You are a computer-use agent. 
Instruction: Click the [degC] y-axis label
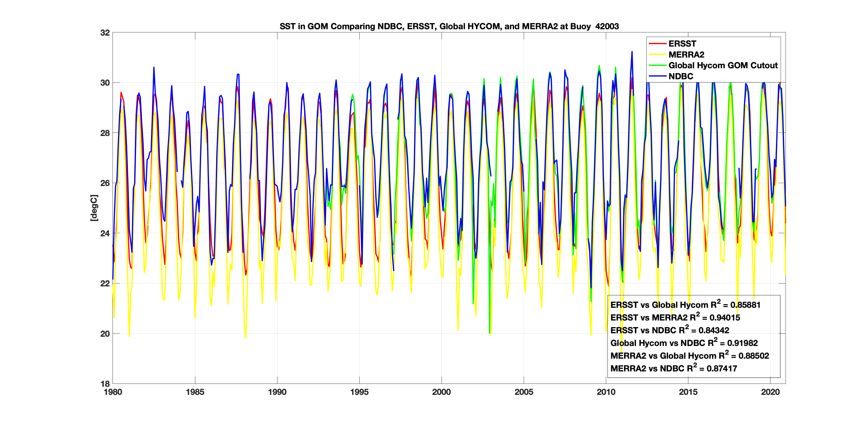click(94, 208)
